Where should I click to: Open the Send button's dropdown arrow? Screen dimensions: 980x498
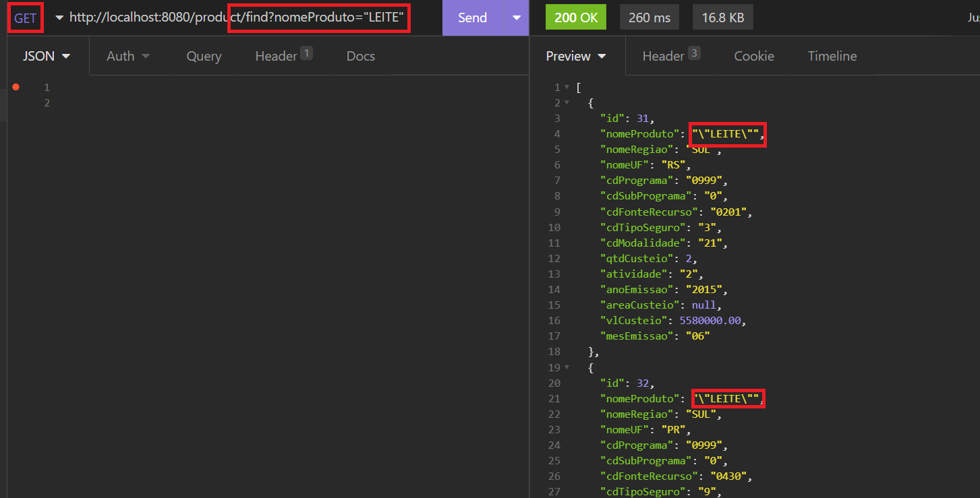515,18
